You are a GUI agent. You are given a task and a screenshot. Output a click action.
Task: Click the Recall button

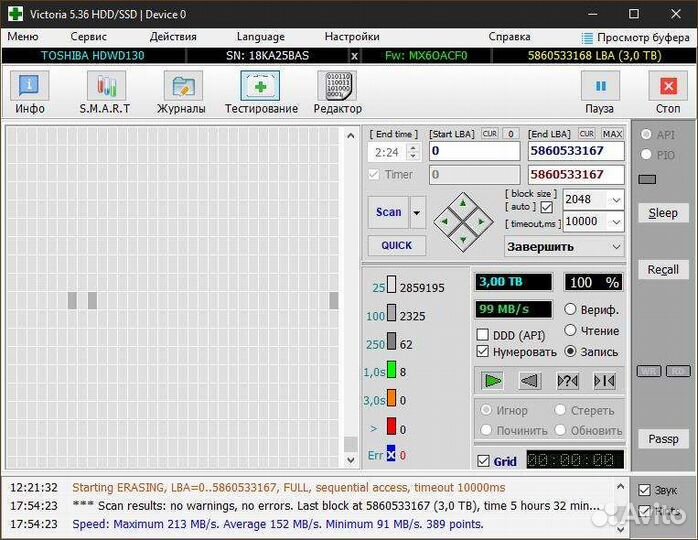663,269
